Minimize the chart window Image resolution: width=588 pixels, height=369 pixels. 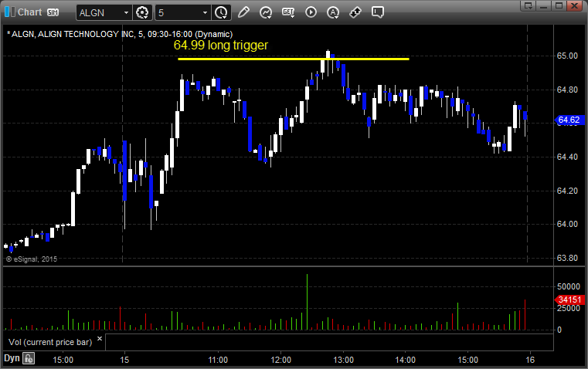tap(543, 5)
